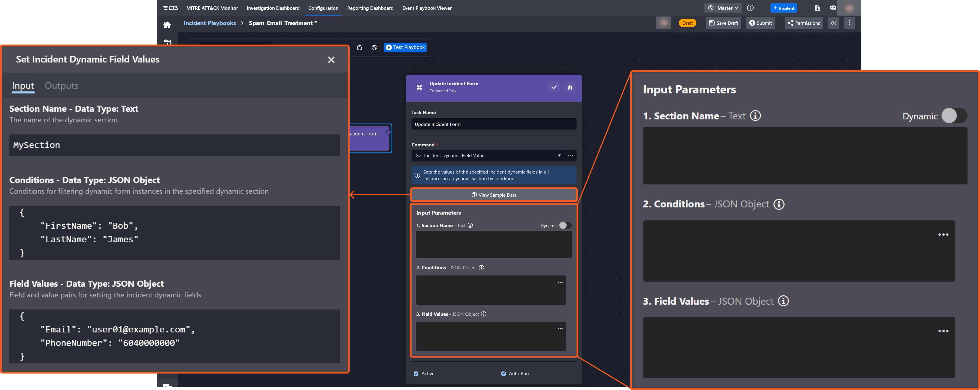The image size is (980, 390).
Task: Open the vertical three-dot more menu
Action: click(849, 23)
